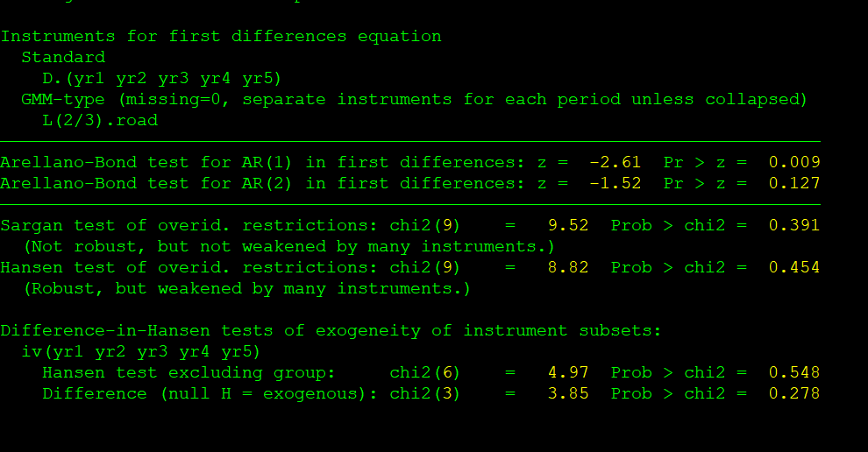Click the AR(2) p-value 0.127
This screenshot has height=452, width=868.
click(794, 184)
